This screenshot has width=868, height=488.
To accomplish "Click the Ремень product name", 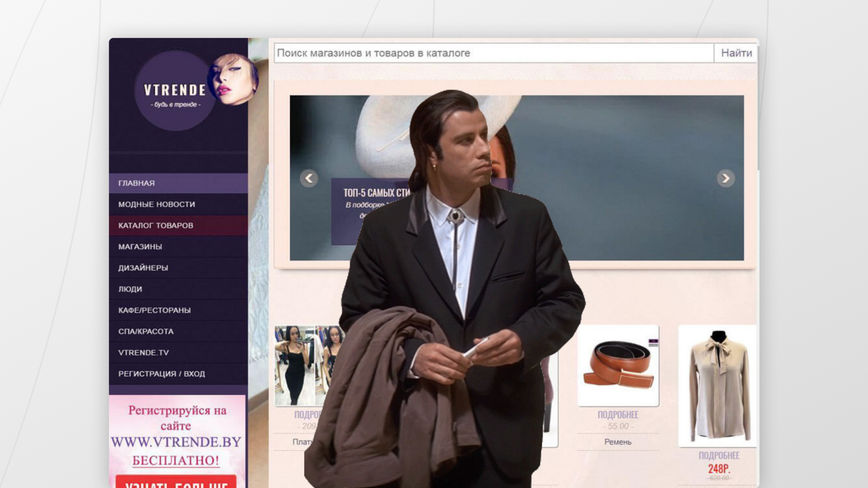I will pos(618,442).
